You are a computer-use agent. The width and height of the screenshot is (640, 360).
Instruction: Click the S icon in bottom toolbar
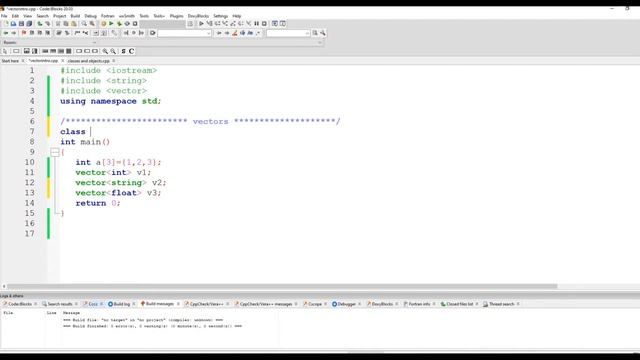tap(124, 51)
